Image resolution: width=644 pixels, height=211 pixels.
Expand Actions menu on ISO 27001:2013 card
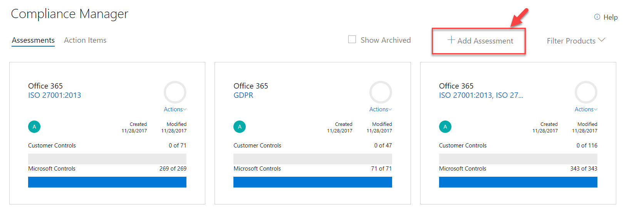pyautogui.click(x=175, y=109)
